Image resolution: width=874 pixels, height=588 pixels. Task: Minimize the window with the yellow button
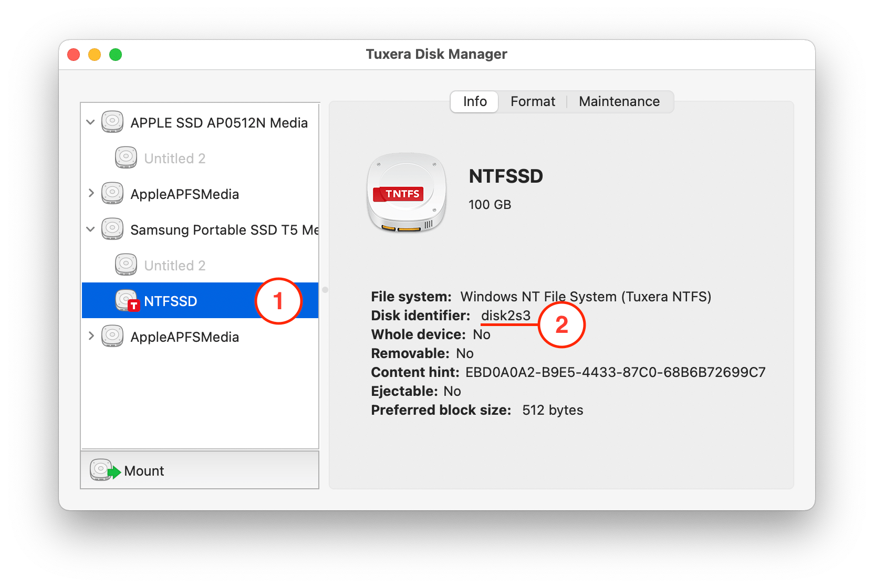95,55
